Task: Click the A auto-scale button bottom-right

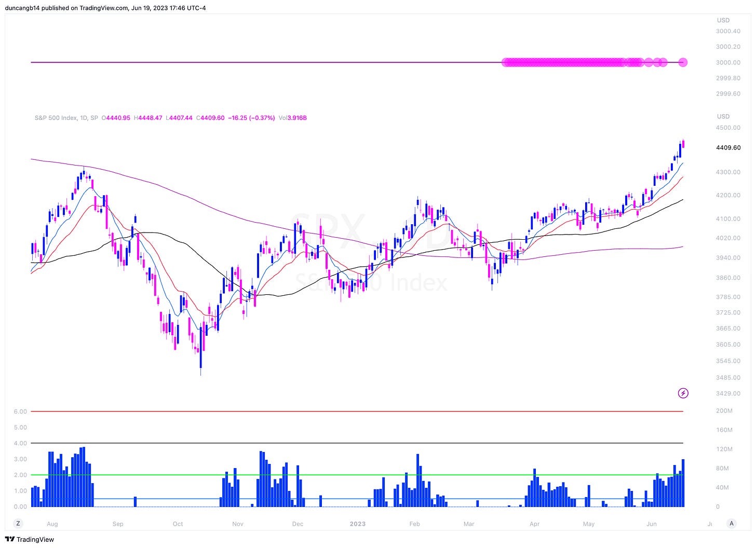Action: (732, 523)
